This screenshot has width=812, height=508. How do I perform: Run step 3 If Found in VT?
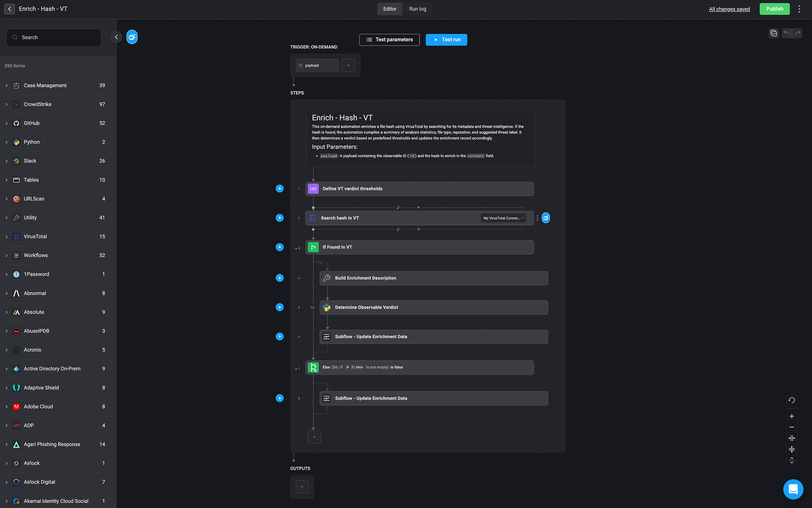280,247
